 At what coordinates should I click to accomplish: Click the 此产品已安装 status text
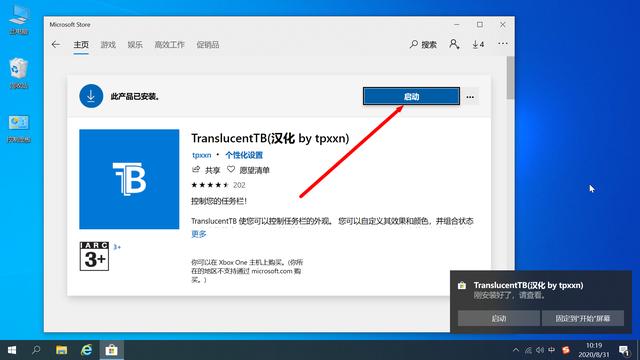[x=135, y=97]
